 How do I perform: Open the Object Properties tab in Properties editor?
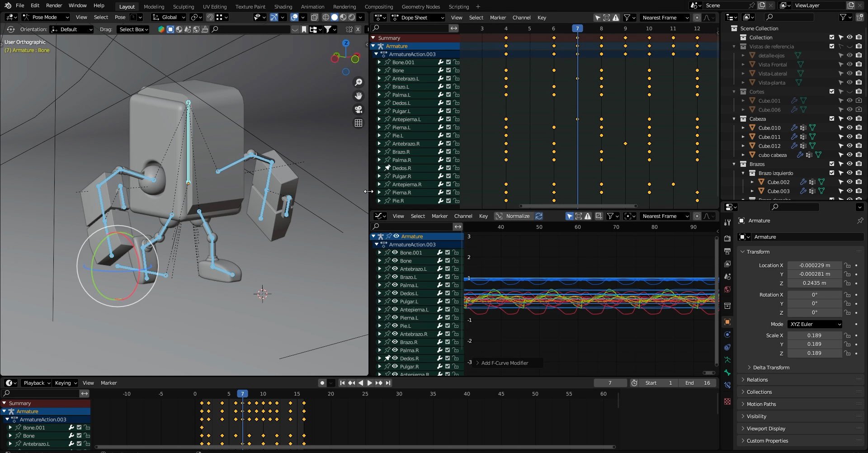pyautogui.click(x=727, y=322)
